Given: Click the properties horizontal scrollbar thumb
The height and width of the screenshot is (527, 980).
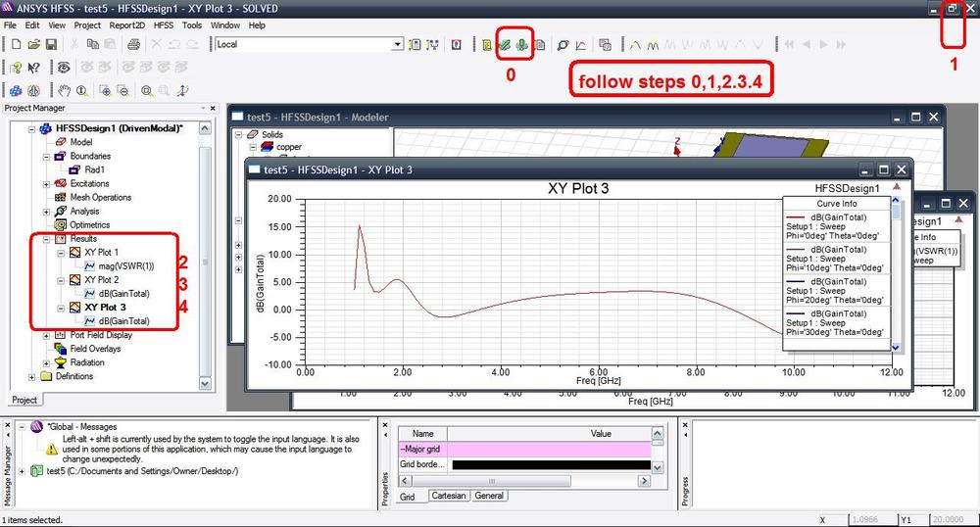Looking at the screenshot, I should pos(492,481).
